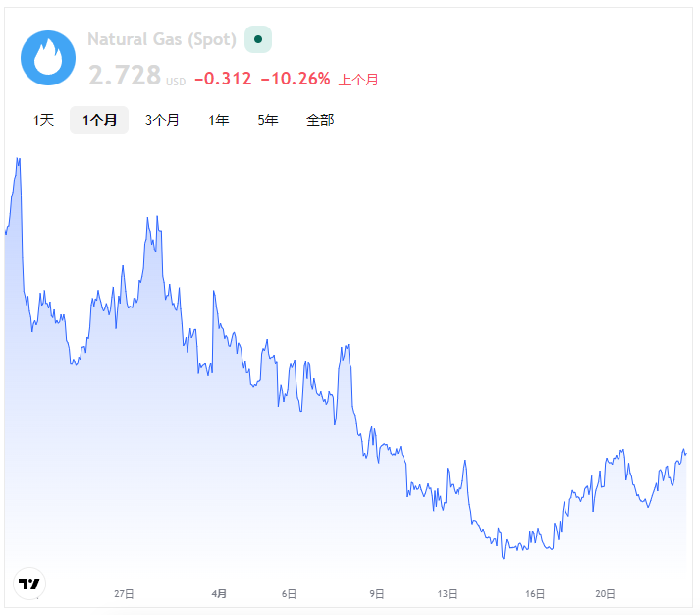Screen dimensions: 700x615
Task: Select the 1个月 time range tab
Action: [x=99, y=120]
